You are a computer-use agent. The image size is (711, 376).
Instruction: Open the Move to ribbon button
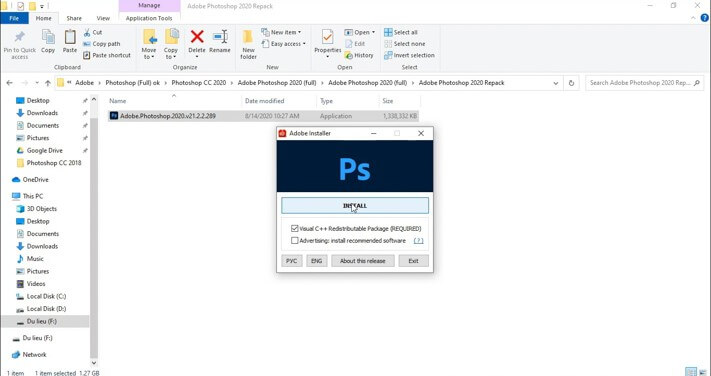pyautogui.click(x=149, y=44)
